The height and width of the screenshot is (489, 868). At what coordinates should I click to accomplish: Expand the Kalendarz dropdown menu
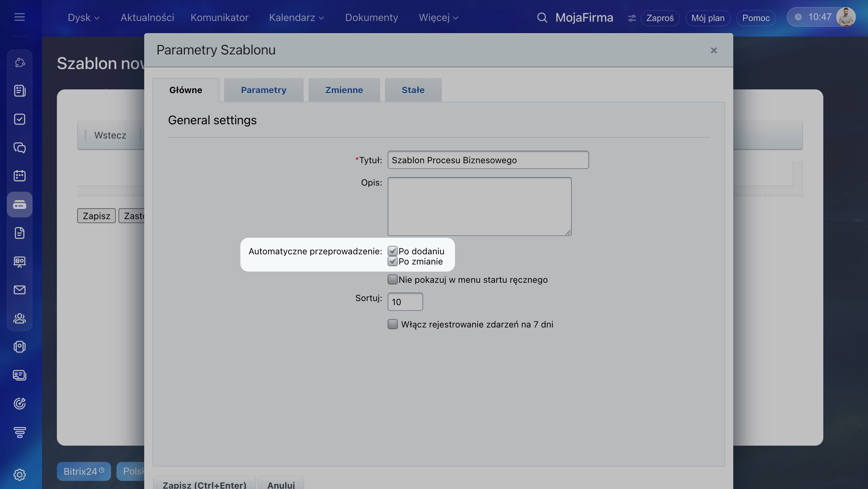pos(296,18)
